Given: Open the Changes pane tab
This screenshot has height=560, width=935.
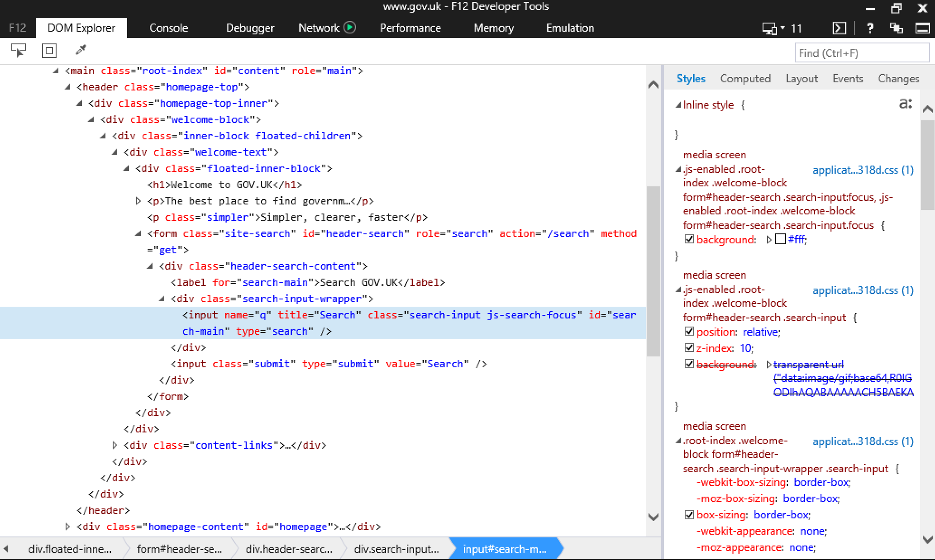Looking at the screenshot, I should (898, 79).
